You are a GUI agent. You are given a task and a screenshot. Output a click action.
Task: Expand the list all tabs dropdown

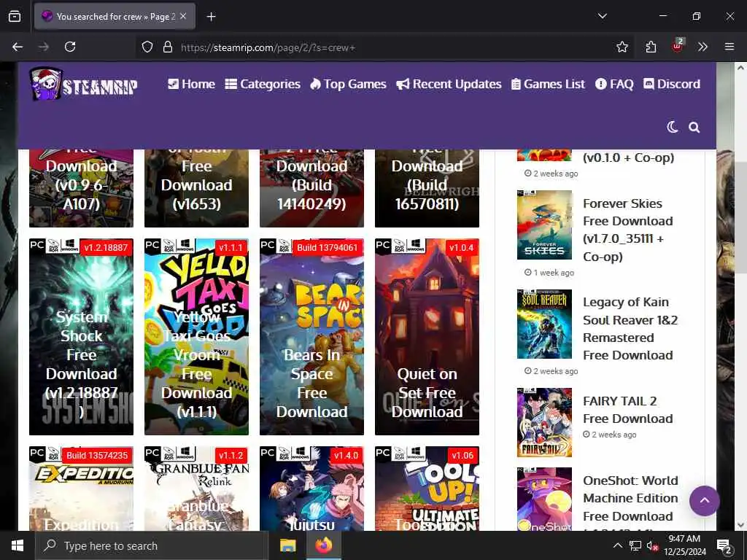click(602, 16)
